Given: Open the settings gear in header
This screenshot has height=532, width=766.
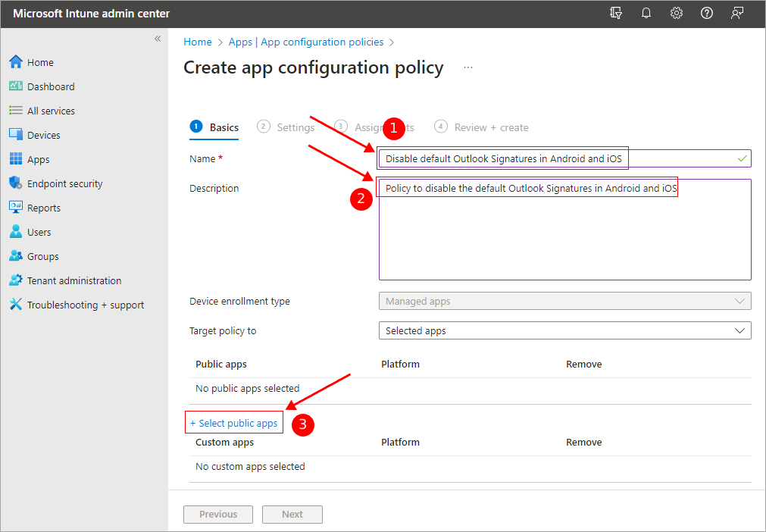Looking at the screenshot, I should pos(677,13).
